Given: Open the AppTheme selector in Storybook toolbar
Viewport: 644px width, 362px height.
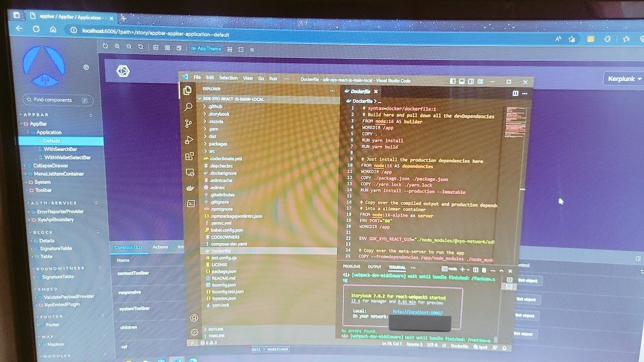Looking at the screenshot, I should [206, 48].
